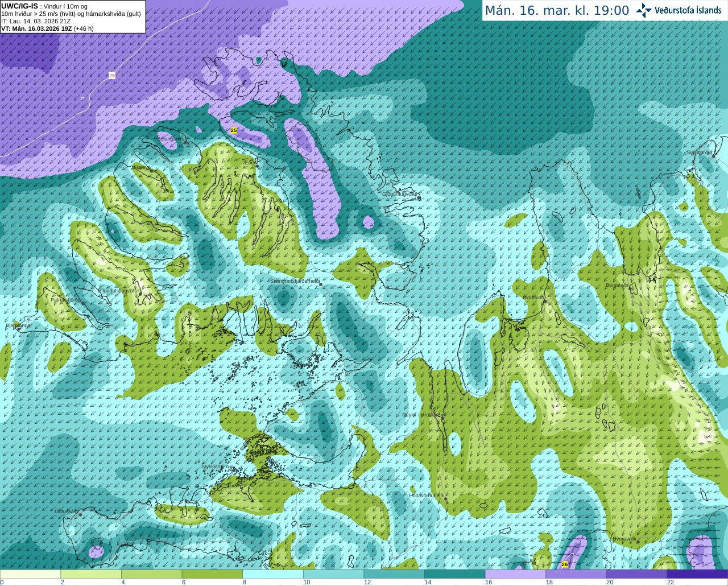Pick the 14–16 m/s dark teal legend swatch

click(x=455, y=574)
